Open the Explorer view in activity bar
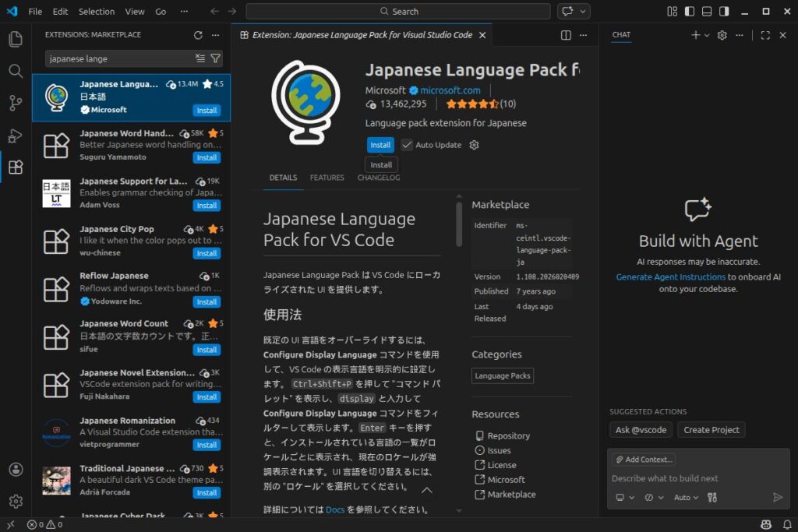 point(16,39)
